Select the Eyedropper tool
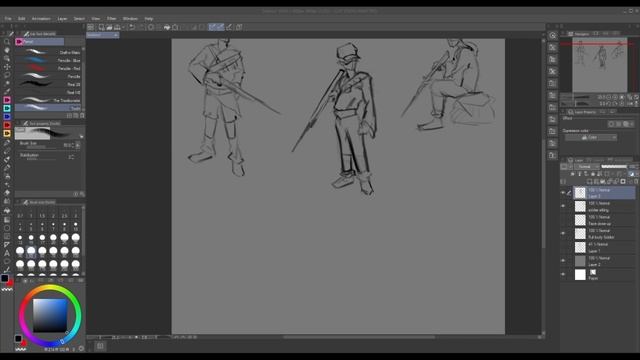The image size is (640, 360). [7, 91]
